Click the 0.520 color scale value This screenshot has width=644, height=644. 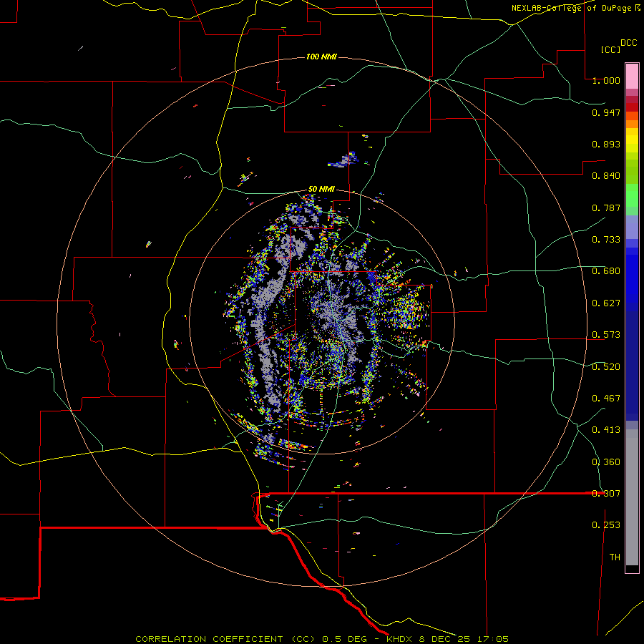coord(606,367)
